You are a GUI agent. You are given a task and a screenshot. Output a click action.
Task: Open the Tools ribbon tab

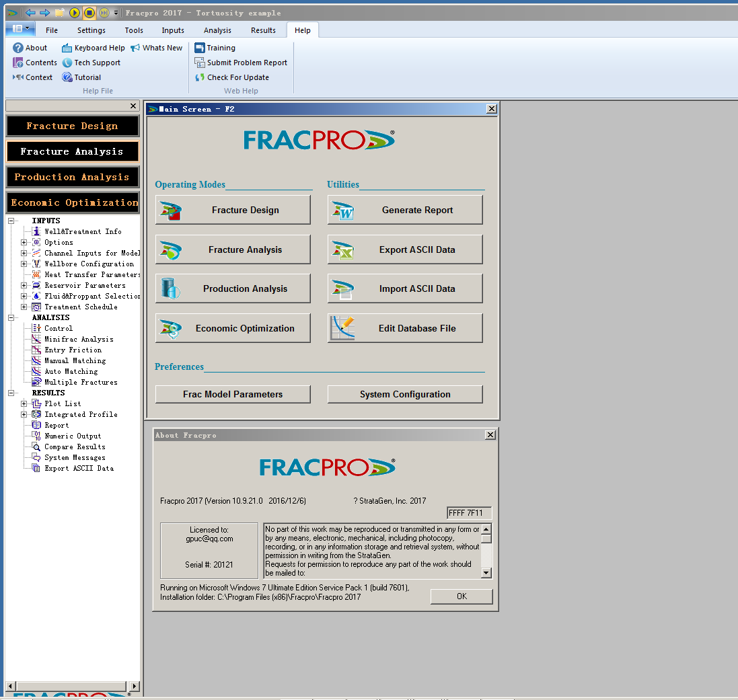pos(134,30)
